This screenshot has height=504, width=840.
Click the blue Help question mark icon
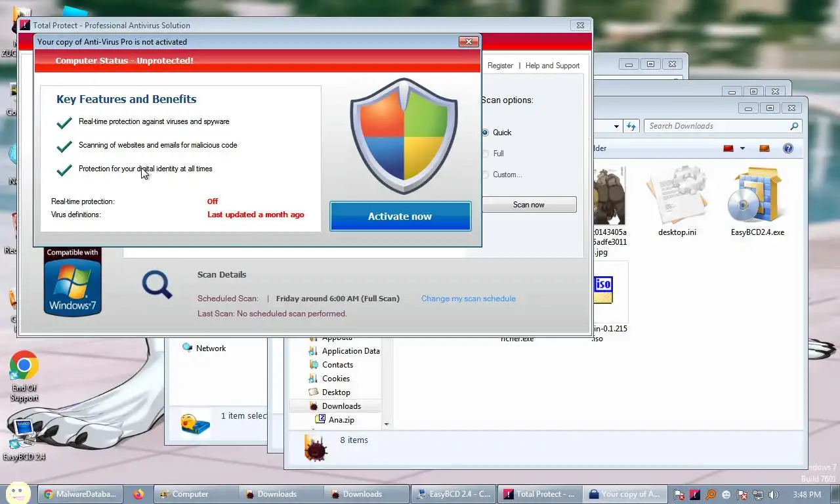pyautogui.click(x=788, y=148)
